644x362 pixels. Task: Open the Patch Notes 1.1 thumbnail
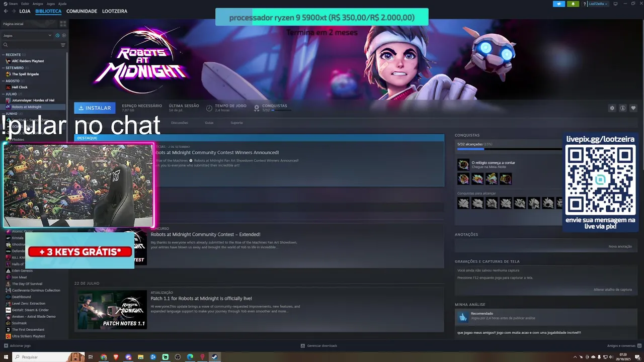coord(112,310)
